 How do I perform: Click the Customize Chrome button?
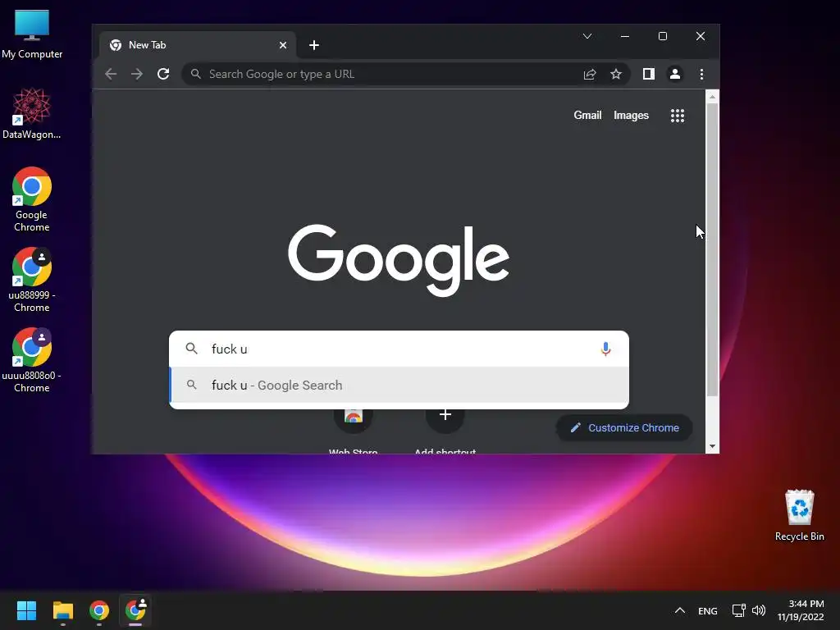624,428
